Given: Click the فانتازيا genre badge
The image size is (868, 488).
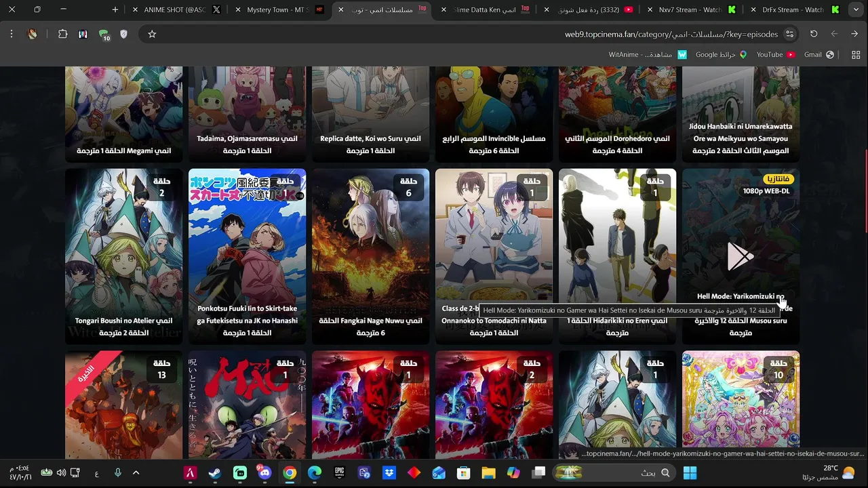Looking at the screenshot, I should (778, 179).
